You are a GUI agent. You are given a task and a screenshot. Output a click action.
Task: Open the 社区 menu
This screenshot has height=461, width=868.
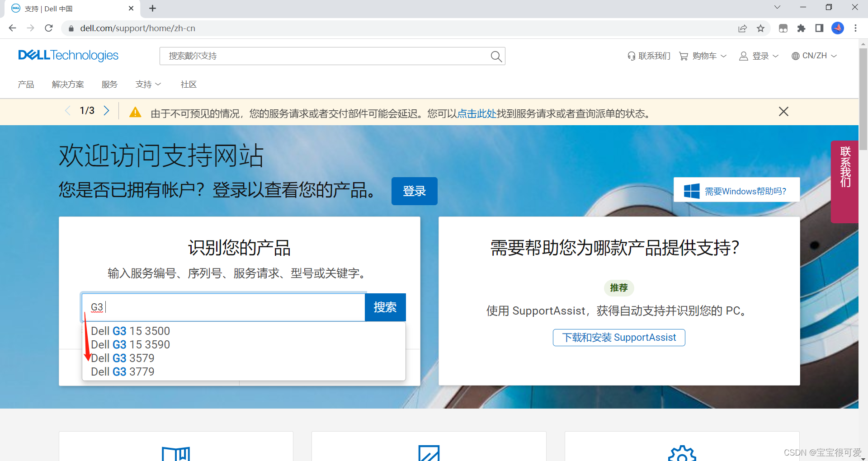point(189,85)
